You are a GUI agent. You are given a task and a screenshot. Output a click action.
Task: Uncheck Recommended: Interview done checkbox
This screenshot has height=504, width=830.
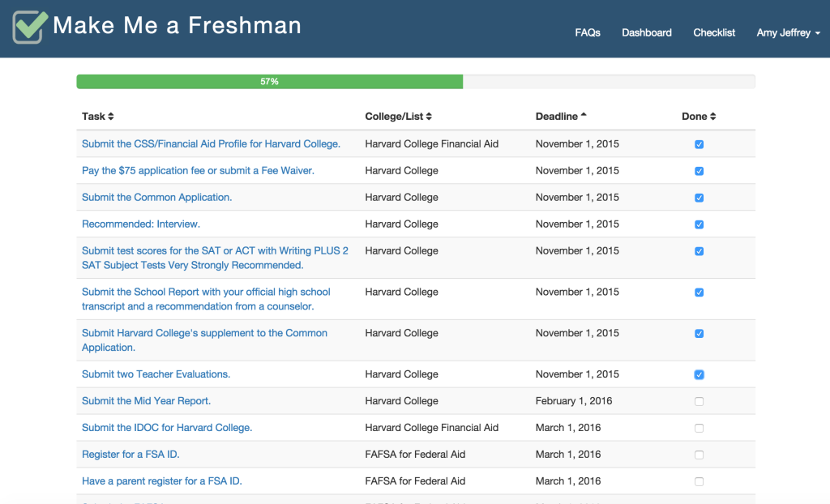coord(699,224)
